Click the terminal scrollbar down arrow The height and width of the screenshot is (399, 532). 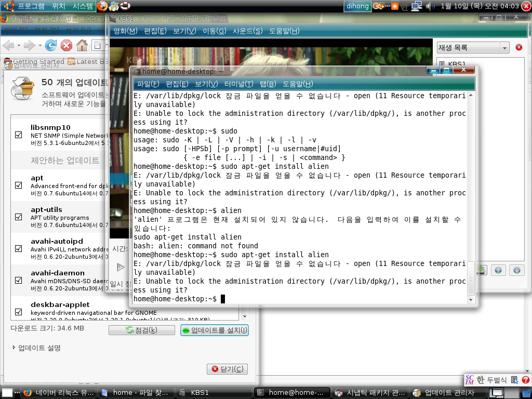coord(471,300)
